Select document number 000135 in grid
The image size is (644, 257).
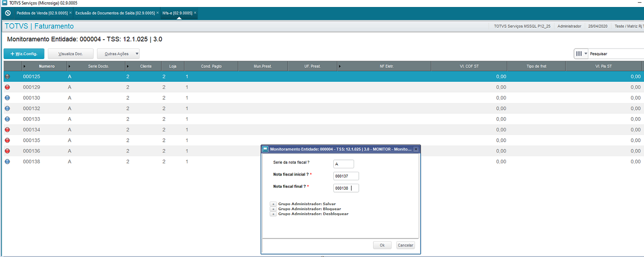pyautogui.click(x=31, y=140)
